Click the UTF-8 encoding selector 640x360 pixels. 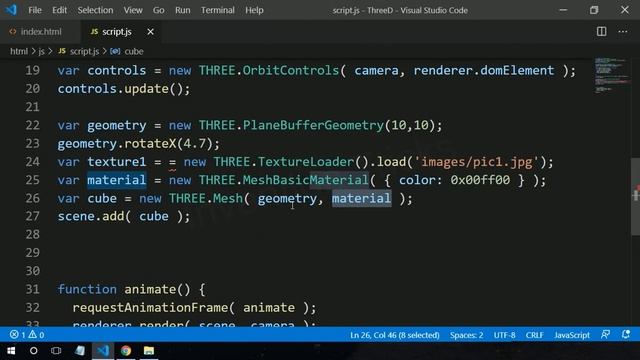point(504,335)
